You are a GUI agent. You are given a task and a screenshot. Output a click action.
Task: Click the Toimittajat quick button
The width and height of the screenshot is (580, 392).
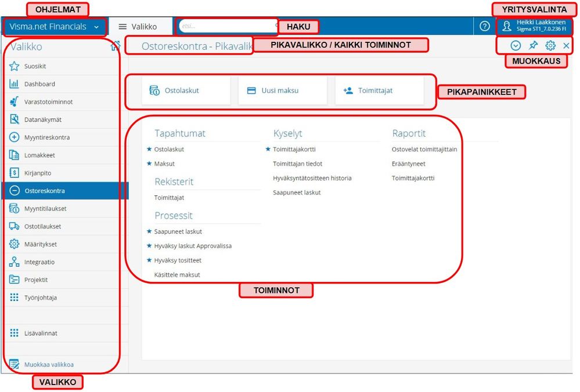(x=379, y=90)
